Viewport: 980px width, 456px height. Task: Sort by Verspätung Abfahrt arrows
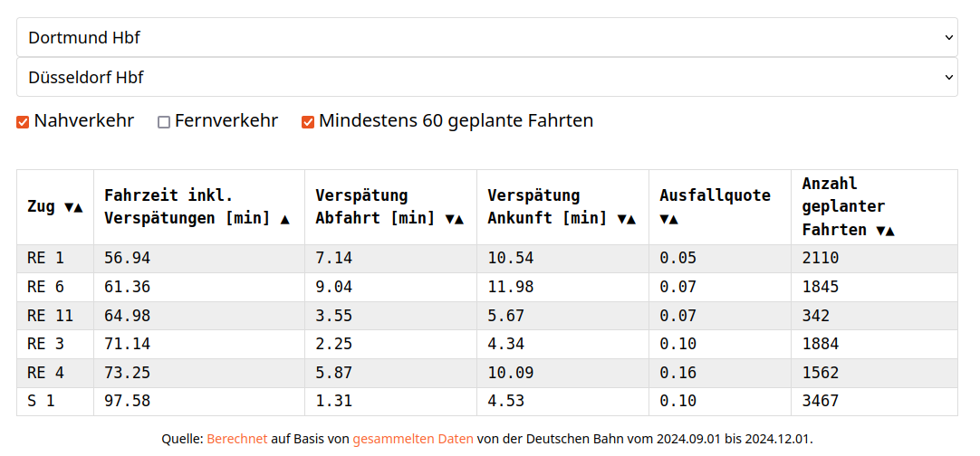(x=455, y=219)
